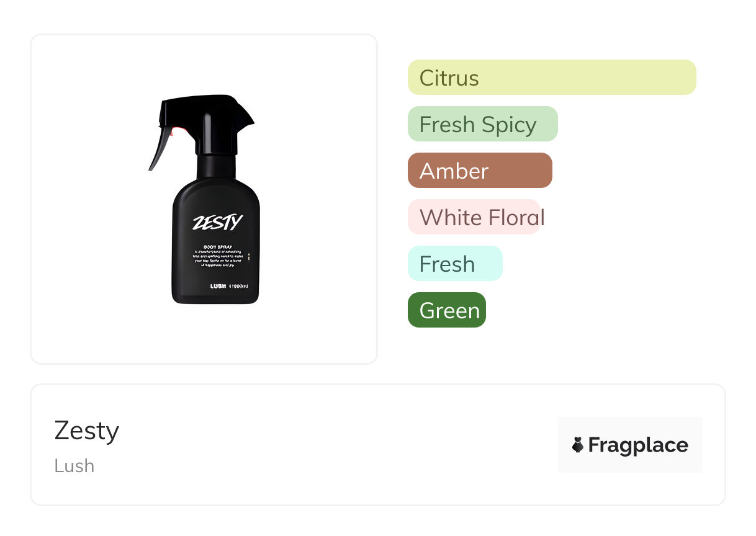Viewport: 756px width, 536px height.
Task: Click the black neck collar of the bottle
Action: (215, 166)
